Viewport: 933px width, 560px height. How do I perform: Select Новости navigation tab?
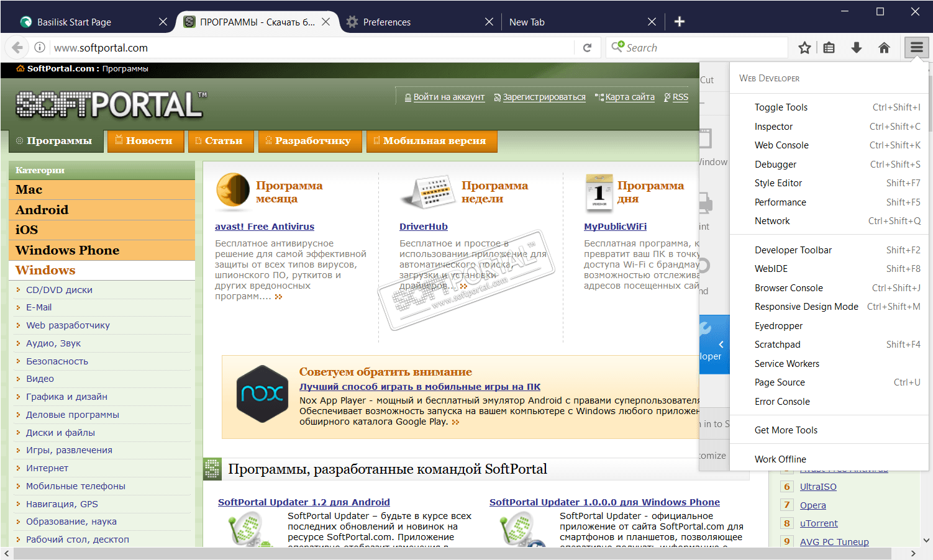tap(146, 141)
